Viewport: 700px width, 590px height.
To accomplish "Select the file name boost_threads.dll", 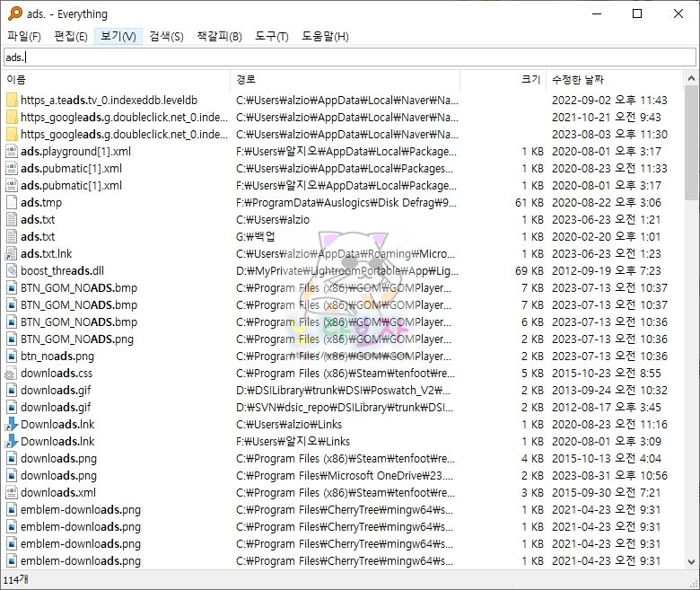I will coord(62,270).
